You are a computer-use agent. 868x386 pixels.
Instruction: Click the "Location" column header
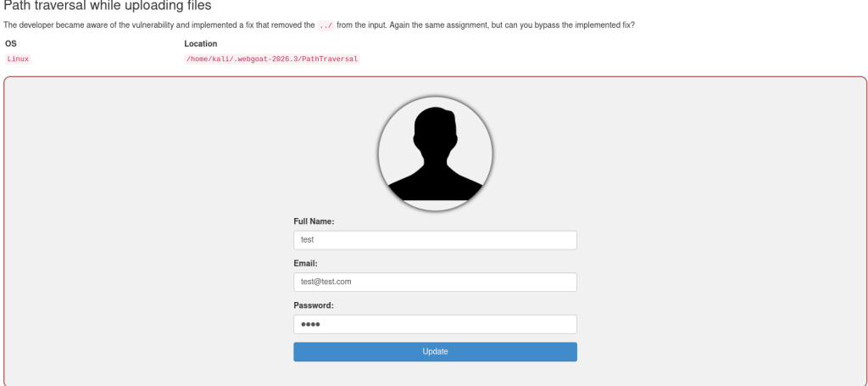[200, 44]
